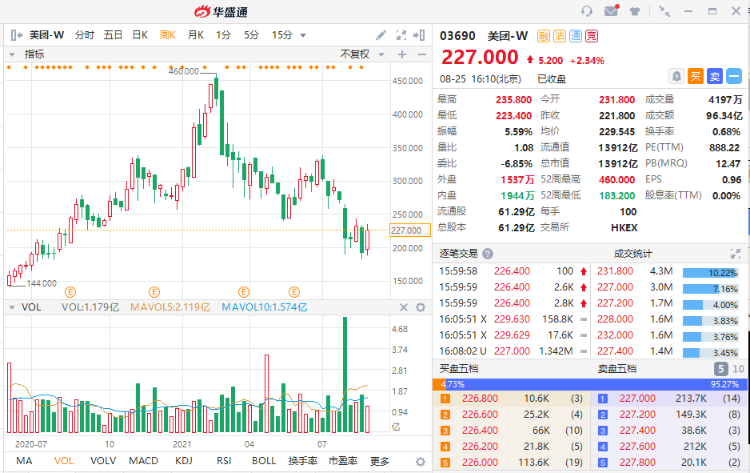
Task: Open help question mark beside 逐笔交易
Action: click(487, 254)
